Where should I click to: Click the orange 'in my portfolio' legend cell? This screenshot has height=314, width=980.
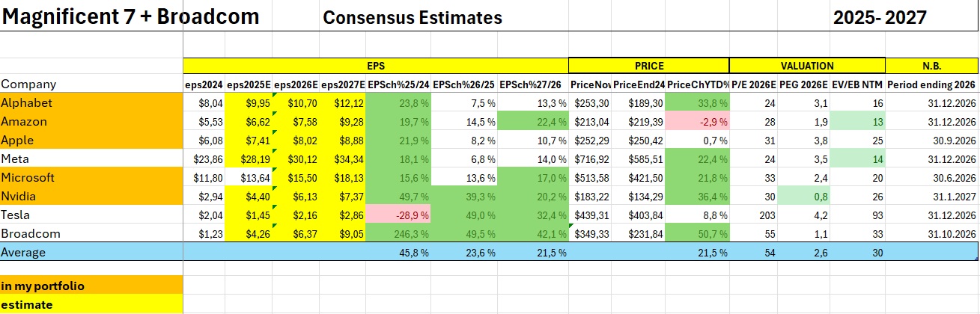pos(91,286)
